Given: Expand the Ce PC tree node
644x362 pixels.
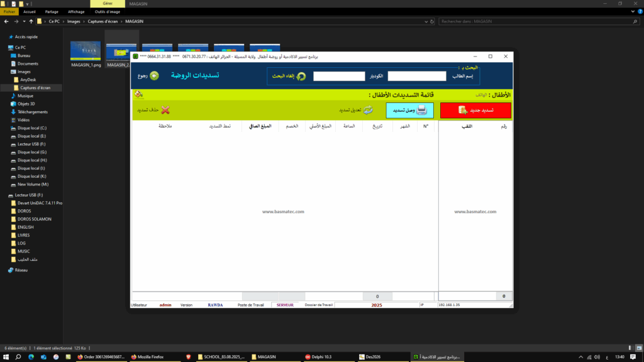Looking at the screenshot, I should [x=4, y=47].
